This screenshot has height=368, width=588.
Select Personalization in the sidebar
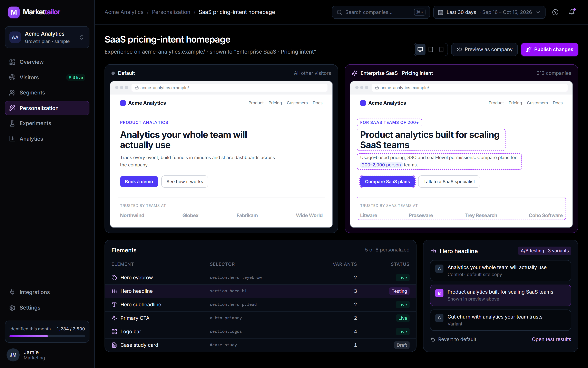47,108
